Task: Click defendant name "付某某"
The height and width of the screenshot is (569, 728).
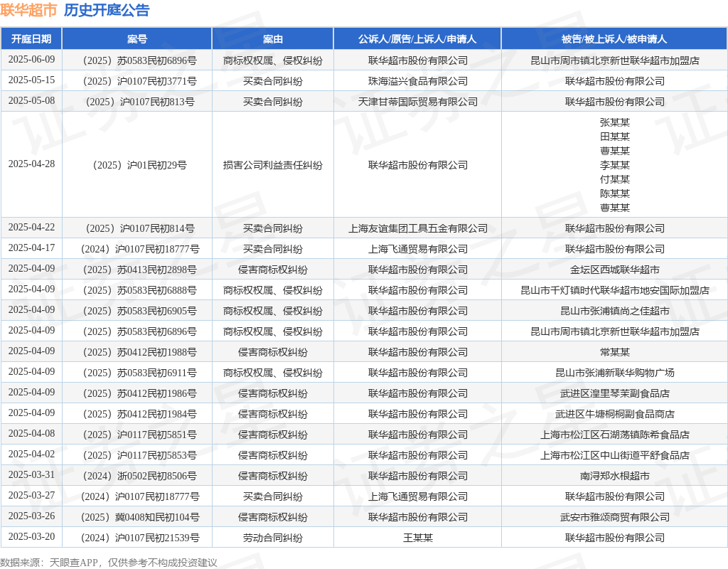Action: click(x=615, y=179)
